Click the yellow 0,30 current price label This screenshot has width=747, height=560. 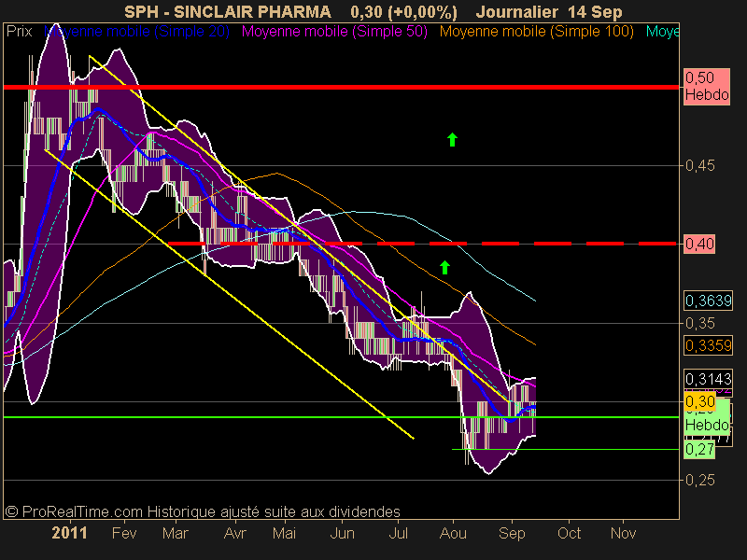pos(699,402)
